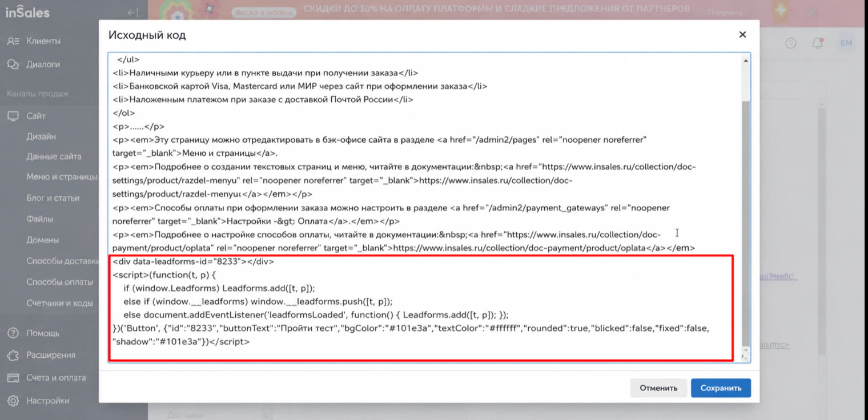Image resolution: width=868 pixels, height=420 pixels.
Task: Open the notifications bell icon
Action: click(x=818, y=43)
